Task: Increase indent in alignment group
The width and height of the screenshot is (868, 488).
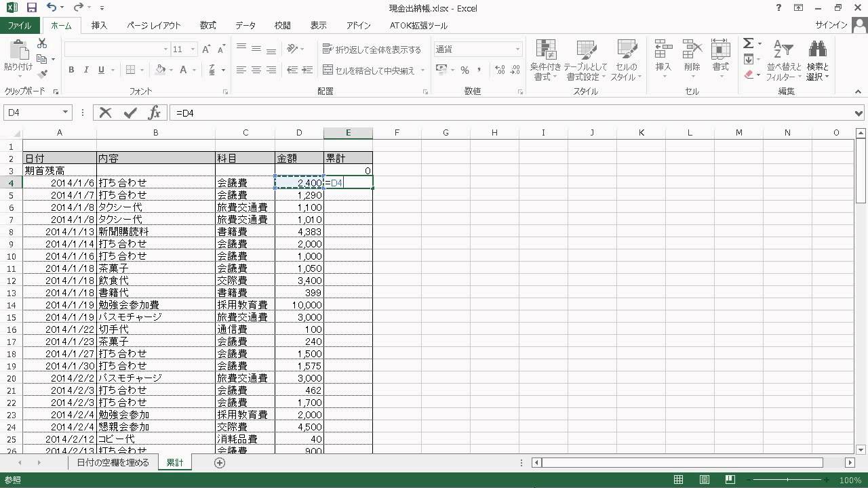Action: click(x=308, y=70)
